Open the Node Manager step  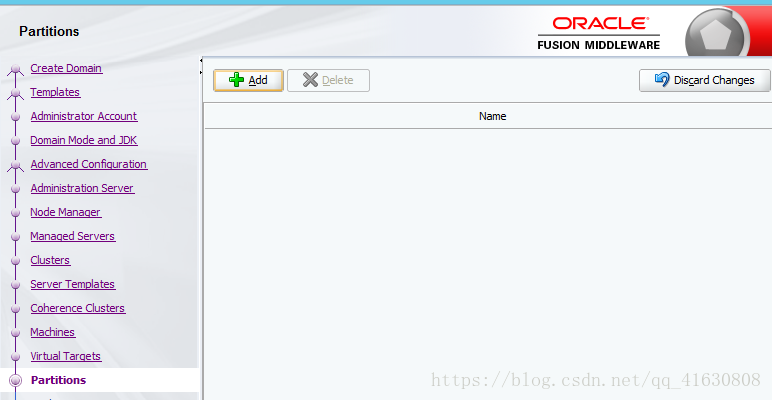click(x=65, y=212)
